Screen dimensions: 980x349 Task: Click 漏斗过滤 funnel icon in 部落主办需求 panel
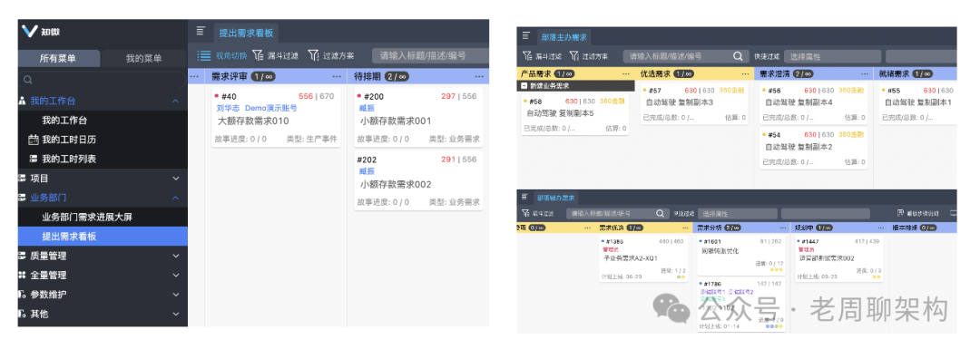point(527,56)
